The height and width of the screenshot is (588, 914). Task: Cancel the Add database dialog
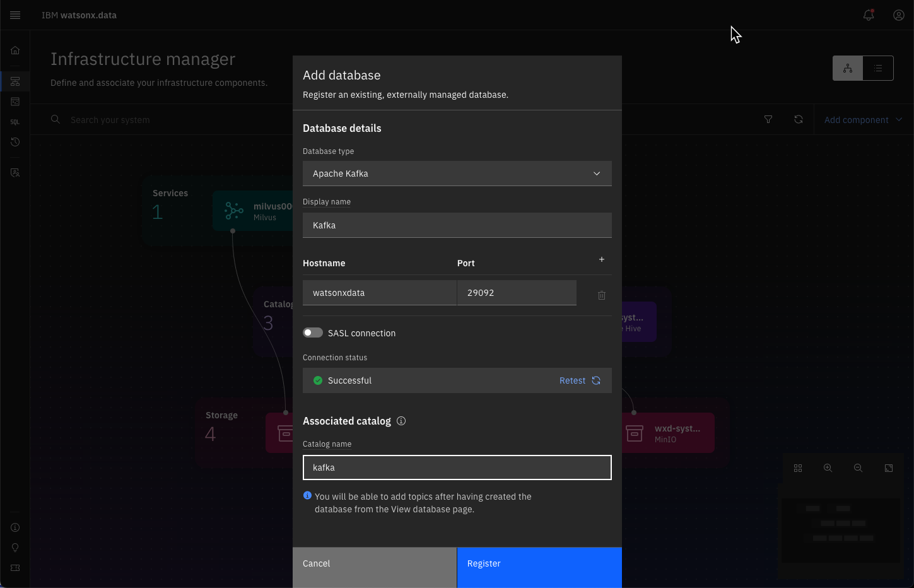click(375, 567)
